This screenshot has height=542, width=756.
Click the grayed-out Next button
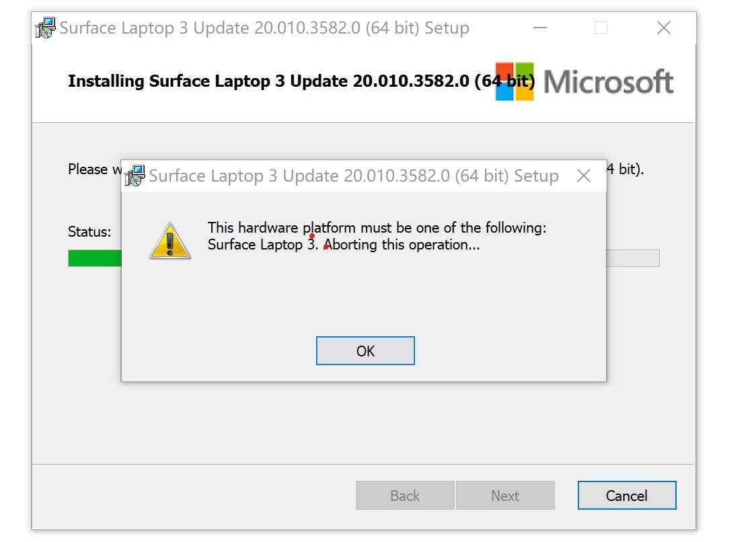[505, 495]
